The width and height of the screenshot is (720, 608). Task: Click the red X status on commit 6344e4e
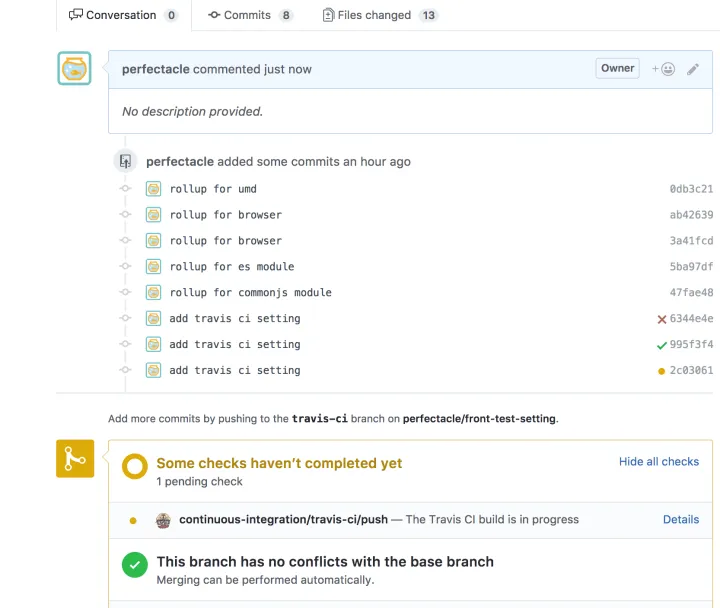pos(661,319)
